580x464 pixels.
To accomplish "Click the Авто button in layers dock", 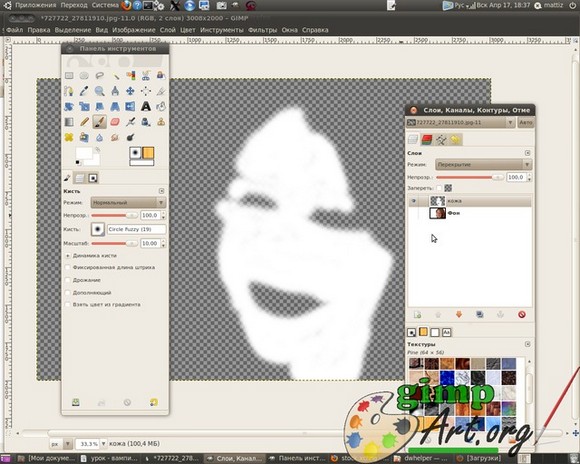I will (x=526, y=122).
